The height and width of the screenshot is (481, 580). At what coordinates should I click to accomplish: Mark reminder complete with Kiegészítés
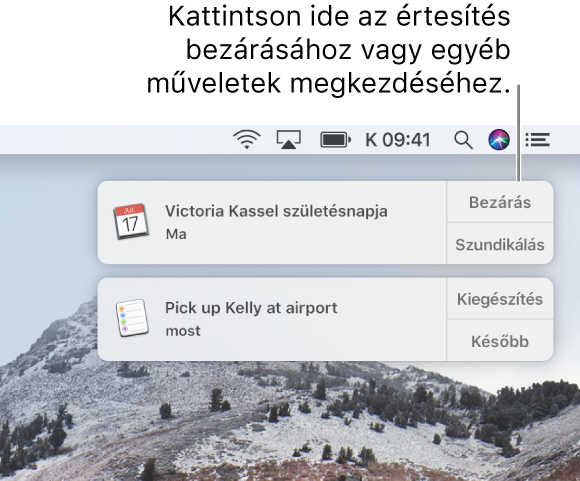coord(500,299)
